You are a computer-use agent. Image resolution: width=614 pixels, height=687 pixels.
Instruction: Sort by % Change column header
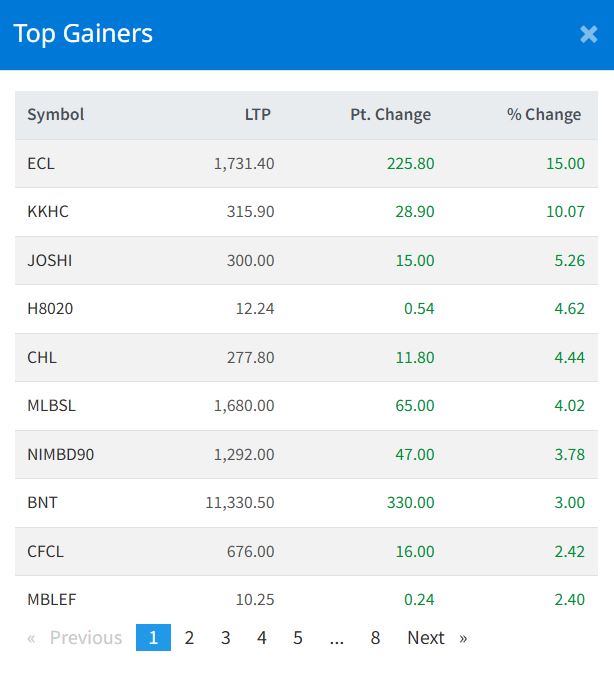click(544, 114)
